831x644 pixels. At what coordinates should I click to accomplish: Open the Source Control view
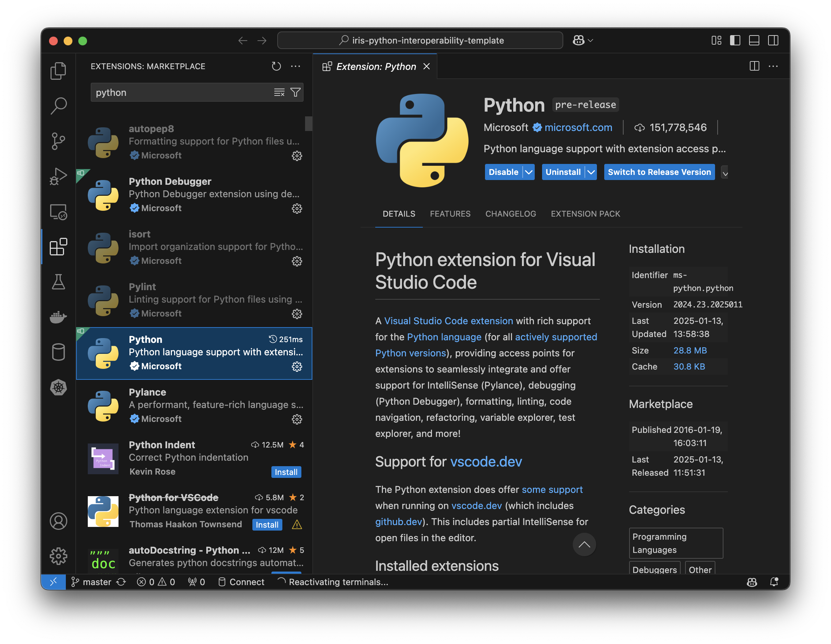click(58, 141)
